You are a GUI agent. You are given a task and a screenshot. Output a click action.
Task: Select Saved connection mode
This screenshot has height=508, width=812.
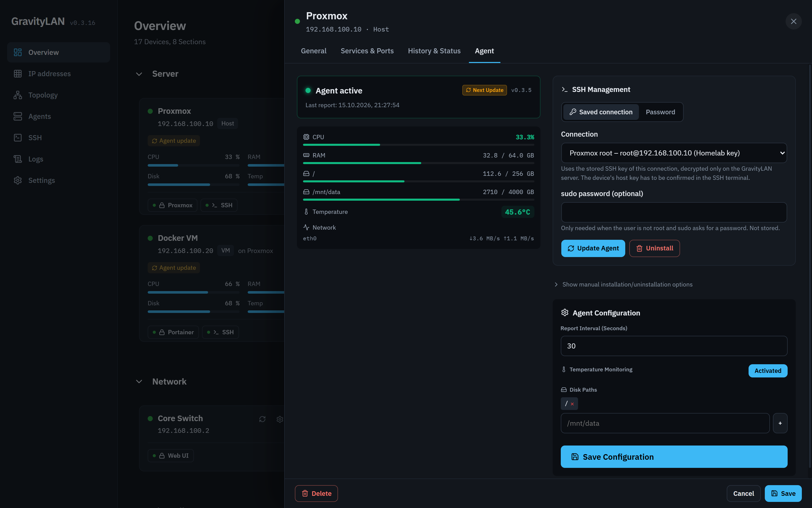pyautogui.click(x=601, y=112)
